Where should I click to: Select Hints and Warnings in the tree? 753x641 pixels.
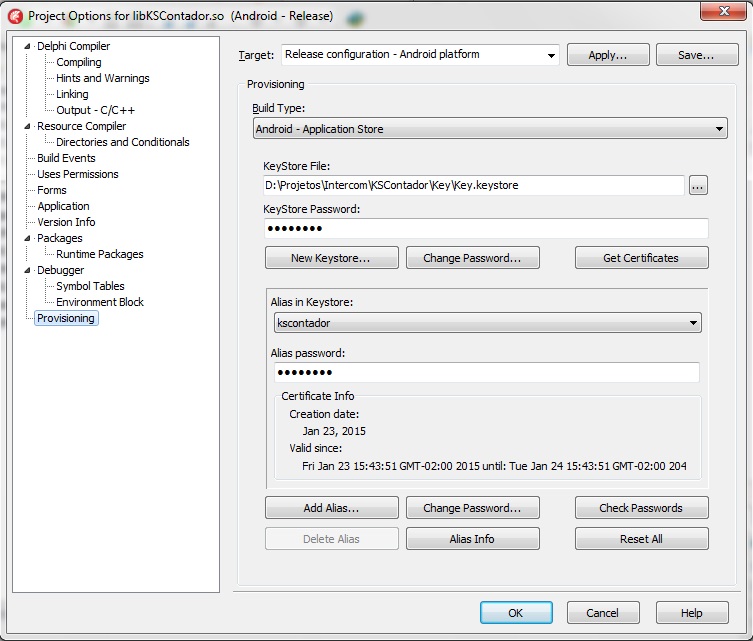102,78
